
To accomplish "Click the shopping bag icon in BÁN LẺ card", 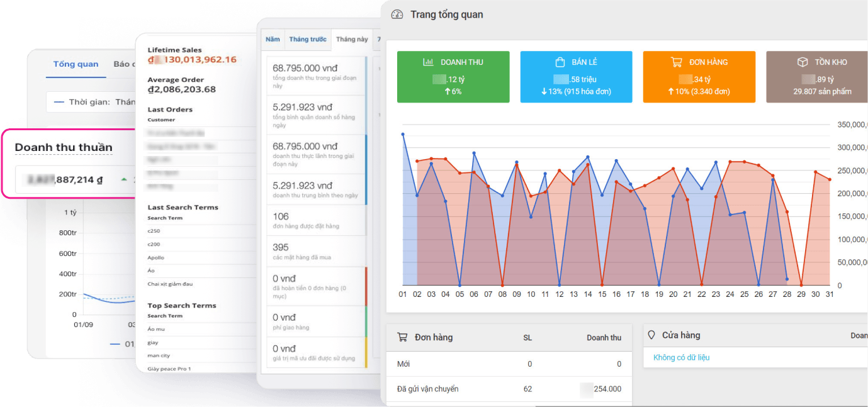I will click(x=560, y=62).
